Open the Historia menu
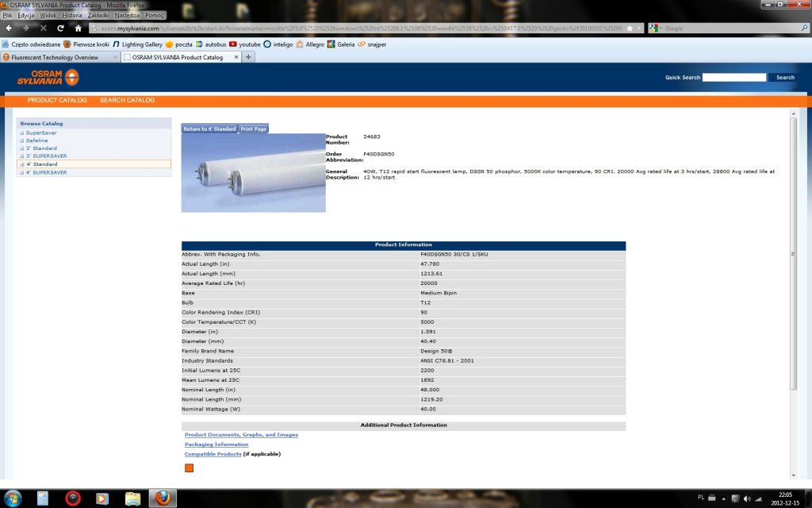The width and height of the screenshot is (812, 508). [72, 16]
